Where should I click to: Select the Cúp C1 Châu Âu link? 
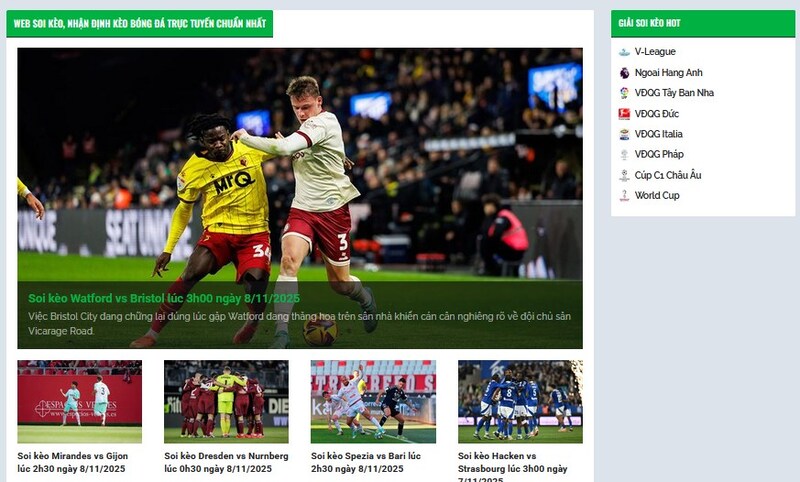pos(668,175)
